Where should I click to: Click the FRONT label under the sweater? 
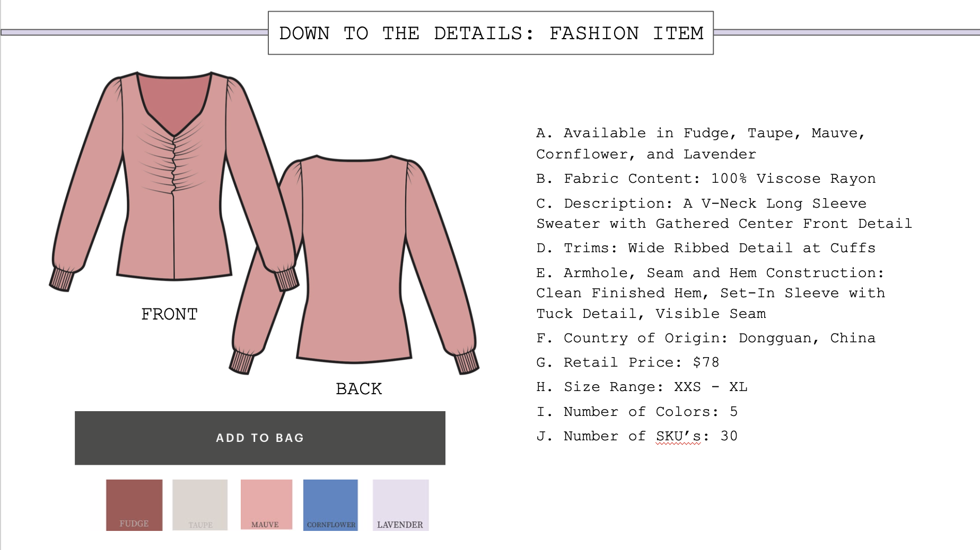169,314
